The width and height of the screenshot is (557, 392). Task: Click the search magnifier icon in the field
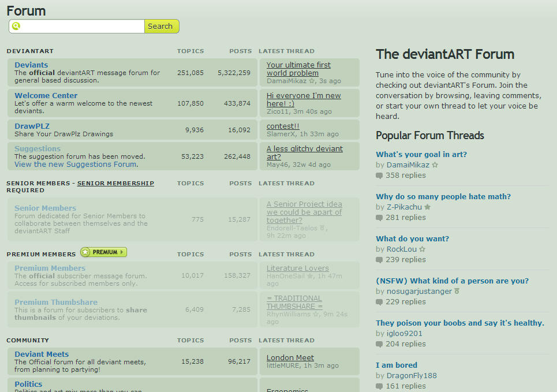(16, 26)
